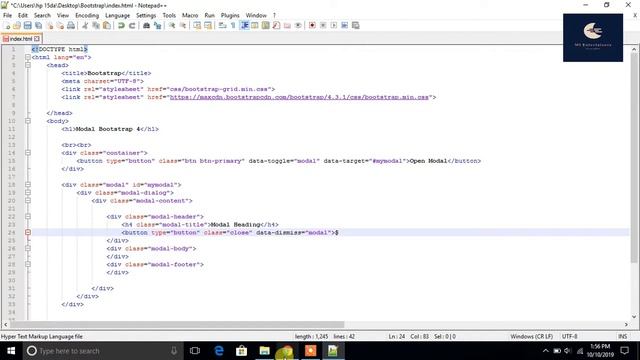
Task: Open the Settings menu
Action: pyautogui.click(x=146, y=15)
